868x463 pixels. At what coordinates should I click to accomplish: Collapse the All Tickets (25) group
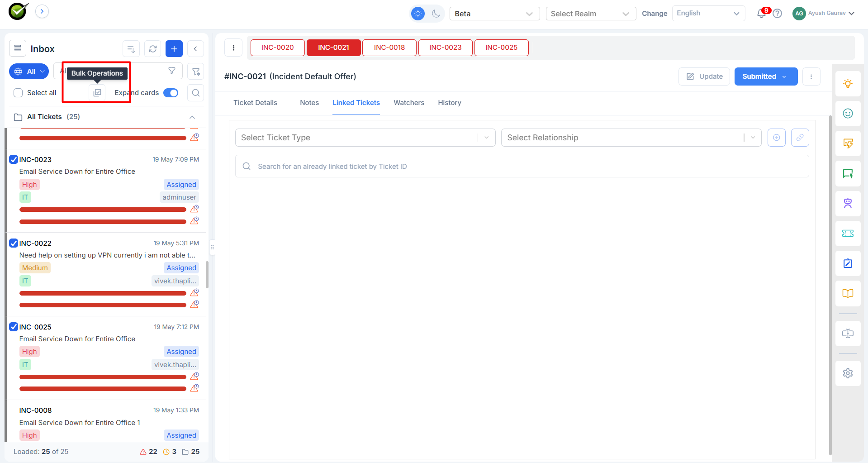tap(192, 117)
